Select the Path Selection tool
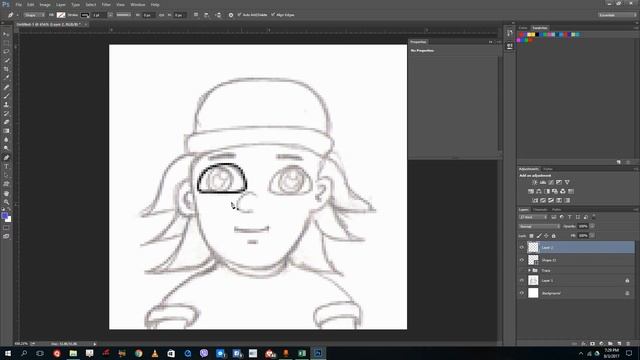Viewport: 640px width, 360px height. coord(6,175)
